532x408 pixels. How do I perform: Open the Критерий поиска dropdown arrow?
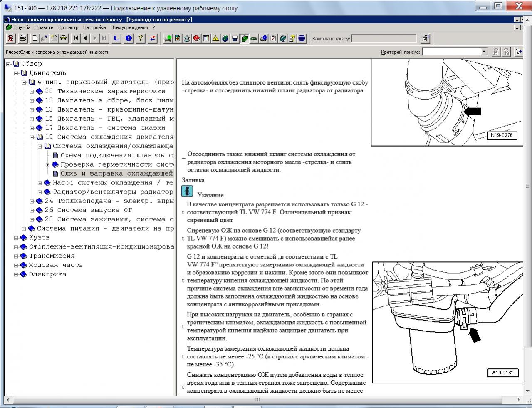484,52
